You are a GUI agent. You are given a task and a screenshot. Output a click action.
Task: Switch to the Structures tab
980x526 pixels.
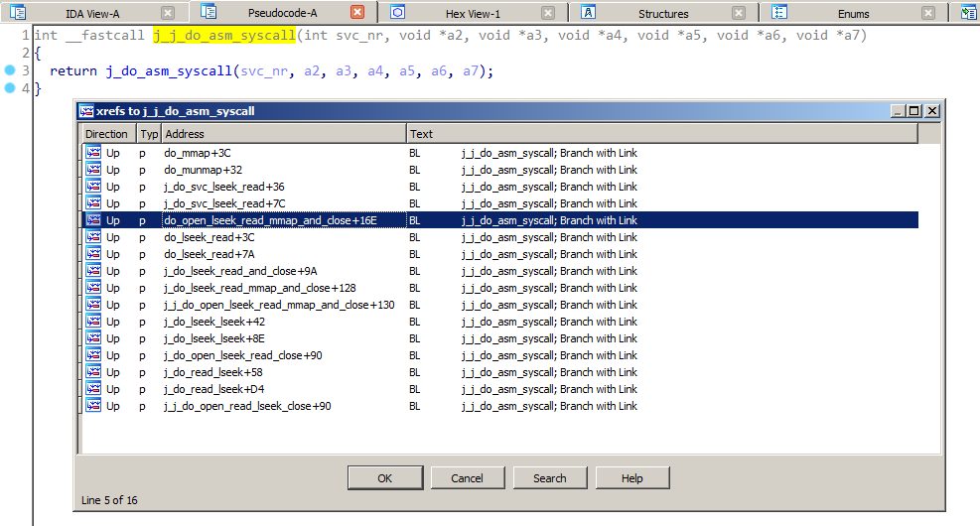click(x=663, y=13)
